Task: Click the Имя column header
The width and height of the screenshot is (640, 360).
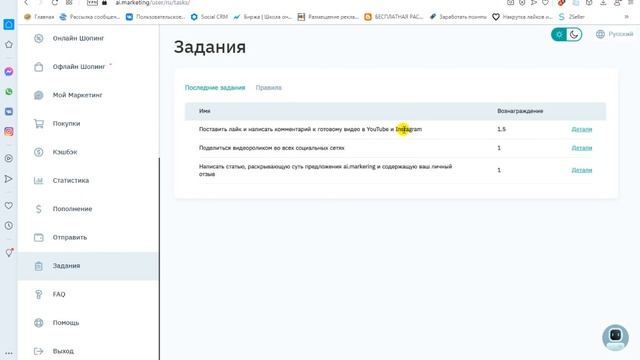Action: pyautogui.click(x=204, y=111)
